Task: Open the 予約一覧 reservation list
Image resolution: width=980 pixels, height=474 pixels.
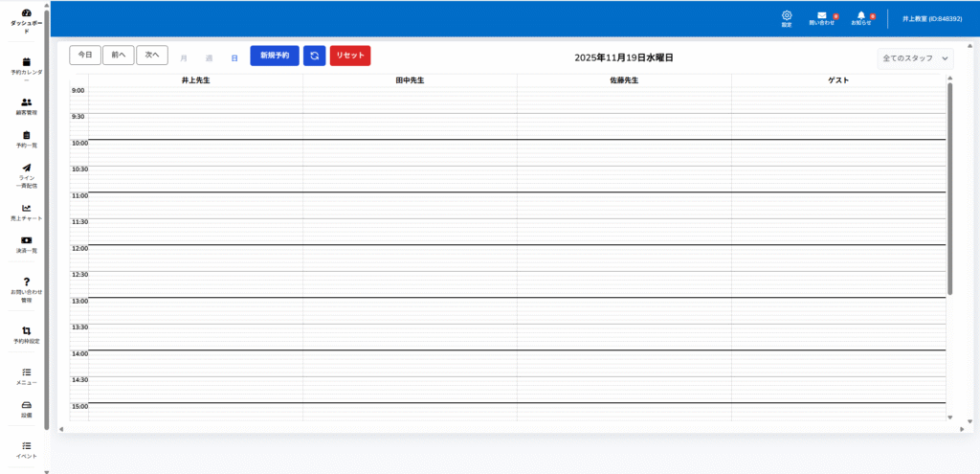Action: coord(27,135)
